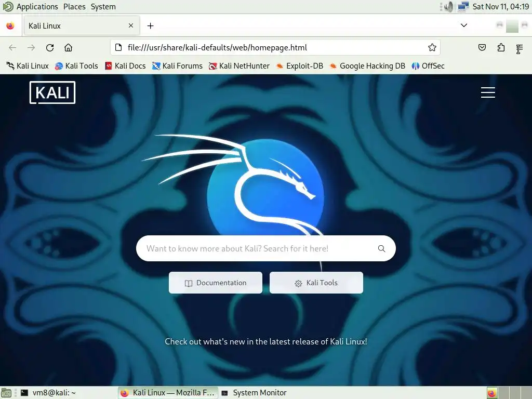Screen dimensions: 532x399
Task: Open a new tab with plus button
Action: pos(150,26)
